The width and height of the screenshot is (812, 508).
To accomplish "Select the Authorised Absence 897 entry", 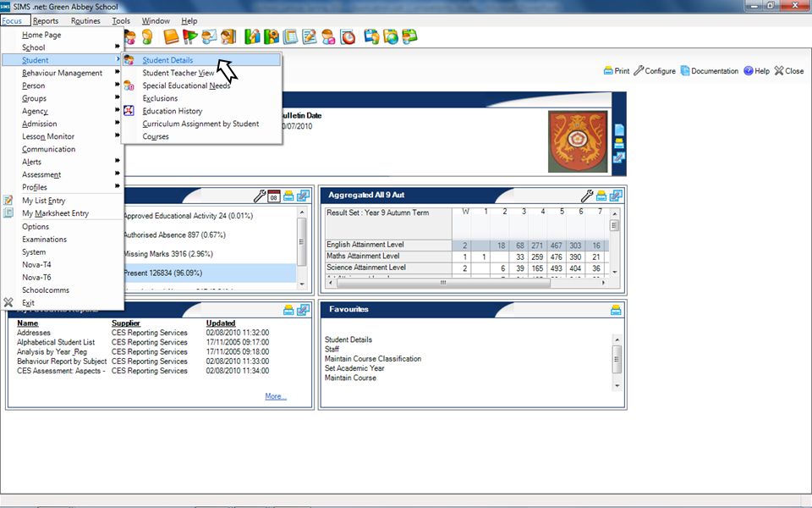I will 175,235.
